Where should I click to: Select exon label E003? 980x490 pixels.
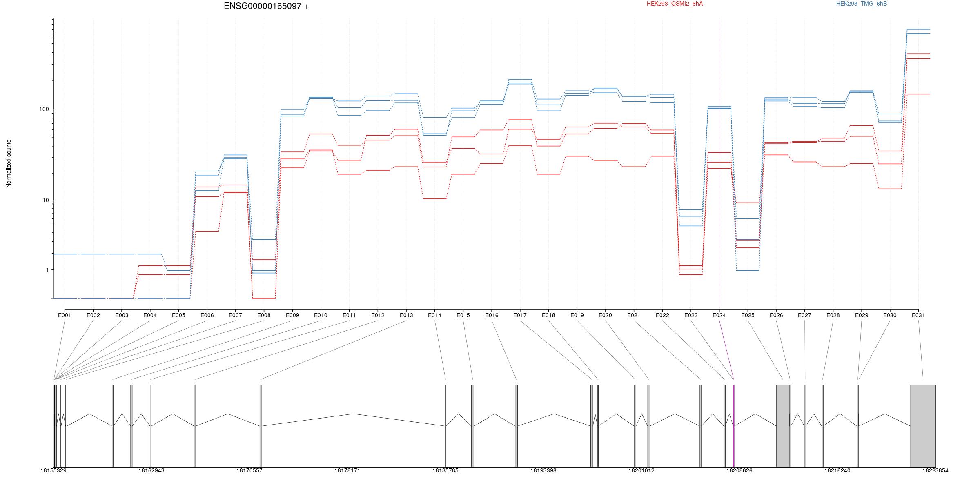122,315
